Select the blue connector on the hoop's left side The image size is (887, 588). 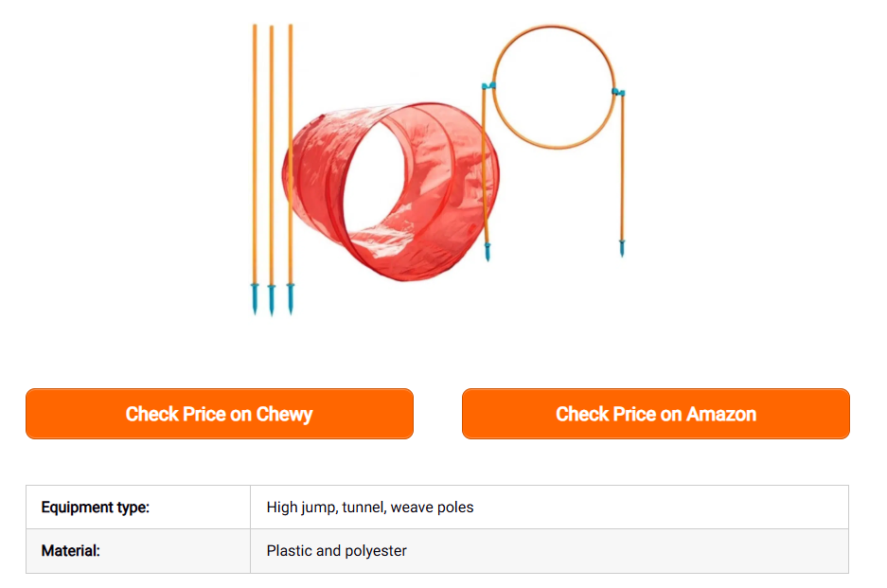tap(488, 86)
